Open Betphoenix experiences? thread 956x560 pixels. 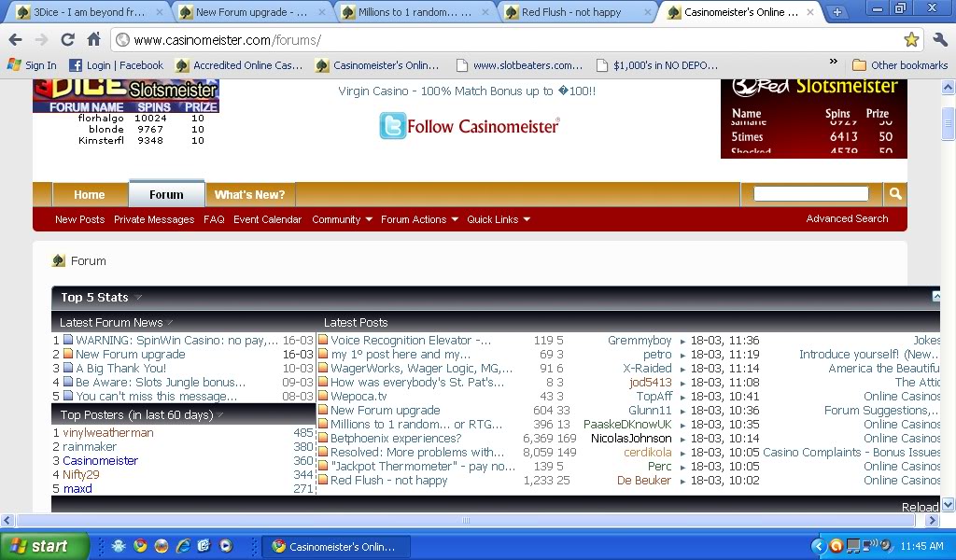(x=396, y=438)
